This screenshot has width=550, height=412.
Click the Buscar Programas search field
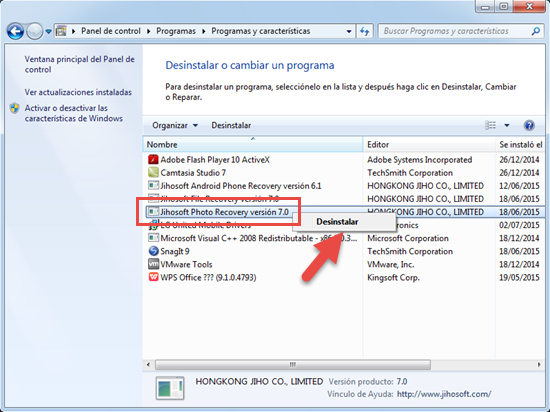pyautogui.click(x=456, y=31)
